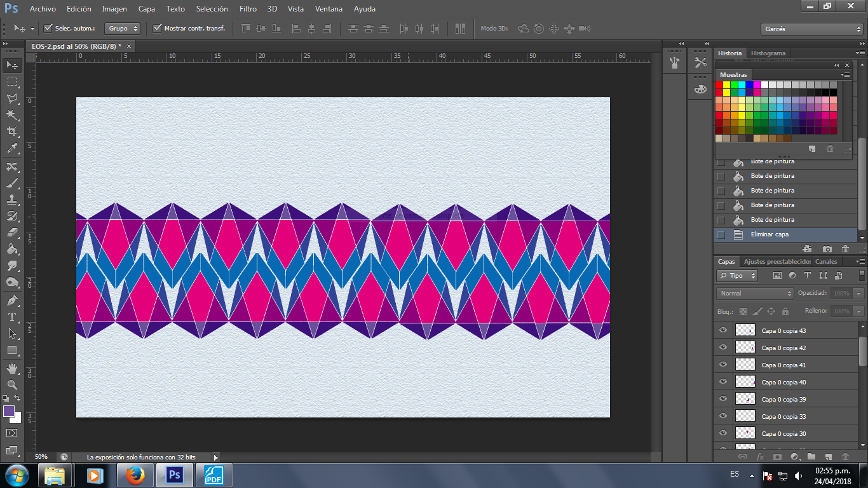Open the Filtro menu
The image size is (868, 488).
point(248,9)
